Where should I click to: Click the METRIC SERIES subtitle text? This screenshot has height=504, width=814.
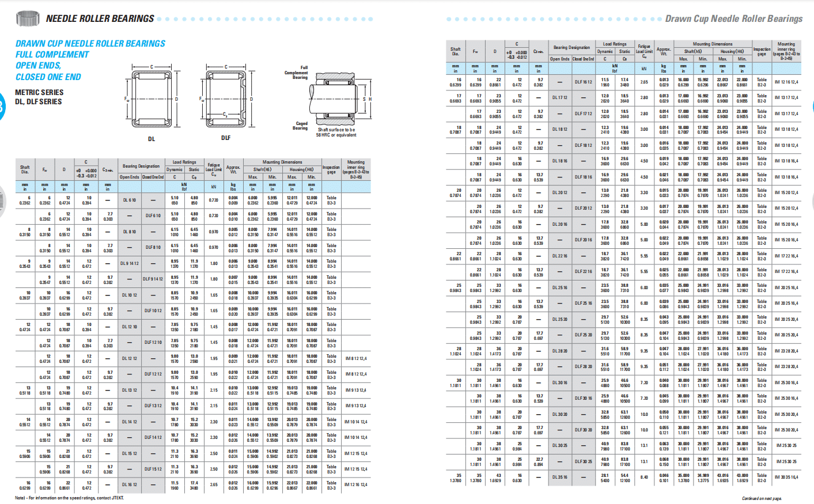click(x=39, y=92)
